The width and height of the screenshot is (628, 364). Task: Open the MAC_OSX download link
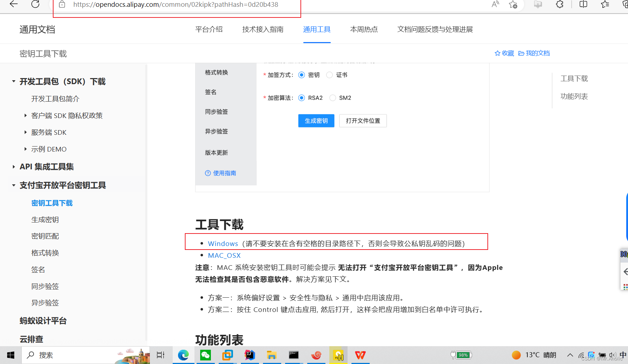[224, 255]
